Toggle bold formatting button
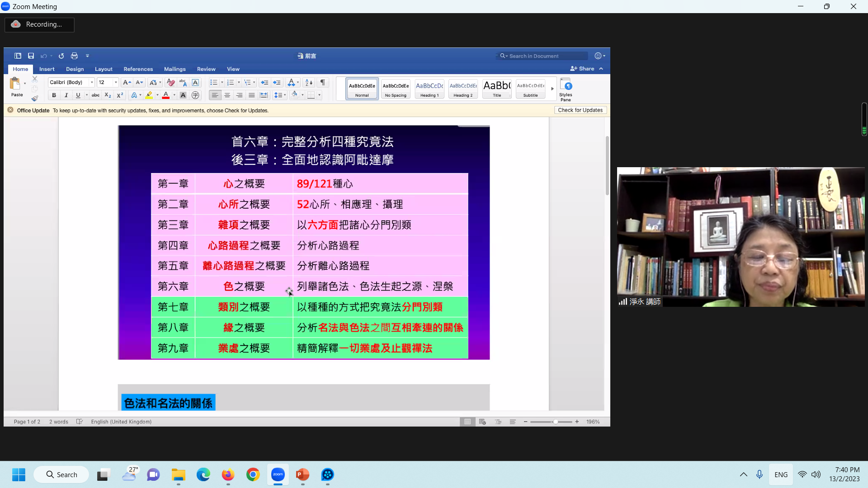 54,95
